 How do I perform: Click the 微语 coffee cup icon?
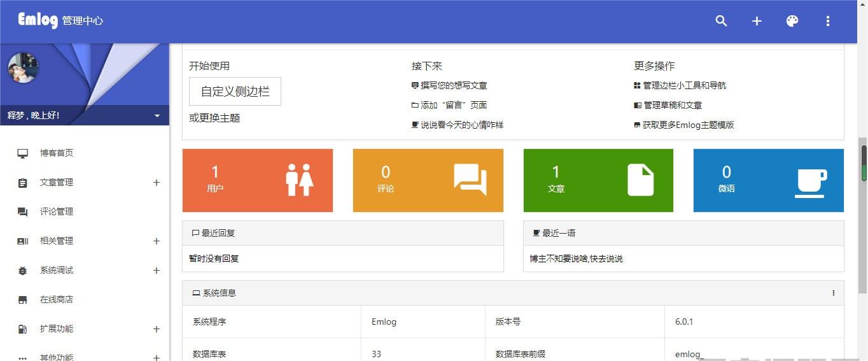(x=811, y=181)
